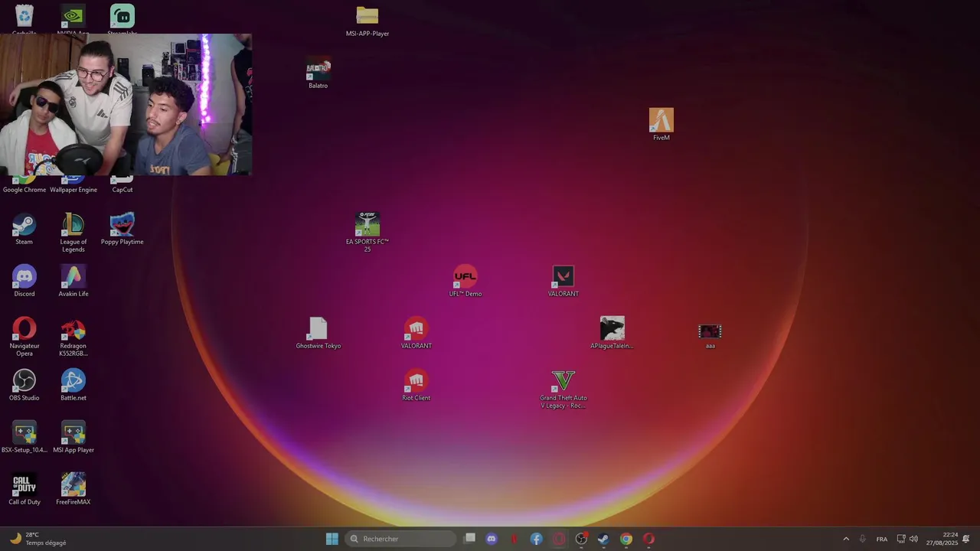Screen dimensions: 980x551
Task: Switch input language via FRA indicator
Action: pyautogui.click(x=882, y=539)
